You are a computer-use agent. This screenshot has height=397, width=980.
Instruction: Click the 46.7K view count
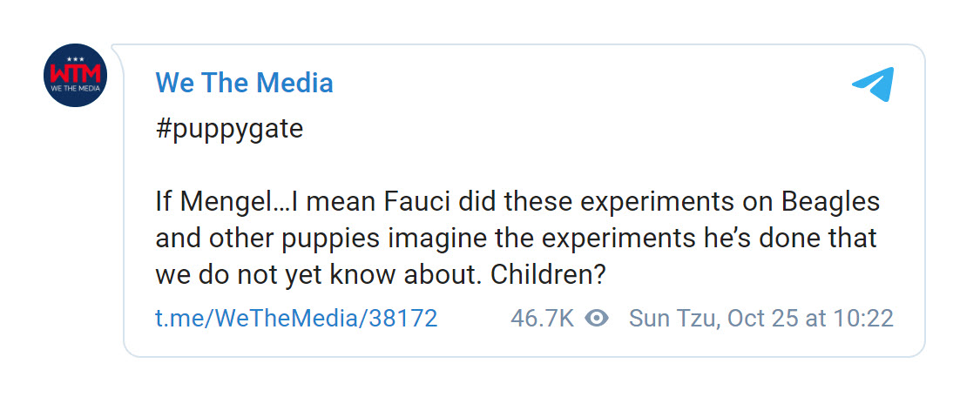(542, 319)
